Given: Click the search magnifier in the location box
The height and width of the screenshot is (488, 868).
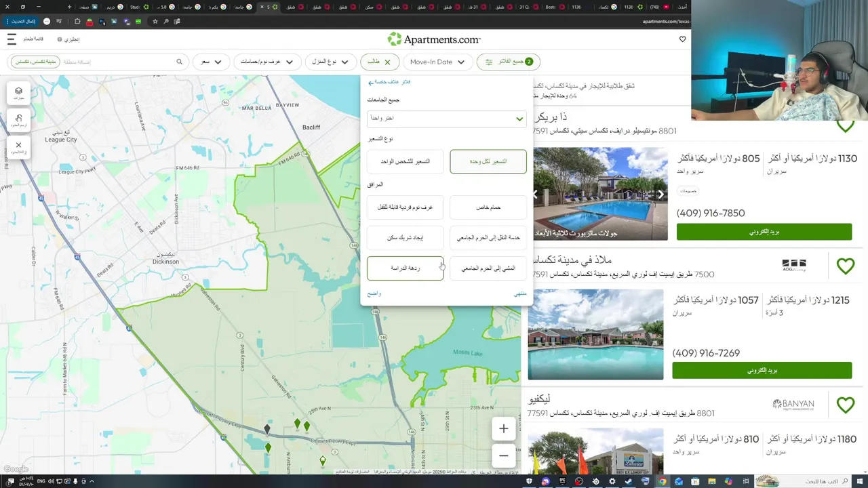Looking at the screenshot, I should [179, 62].
